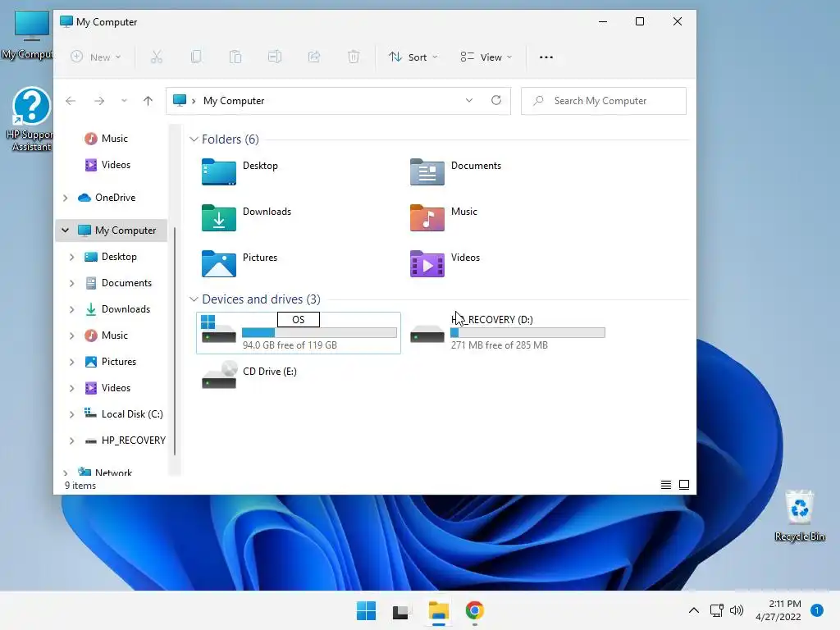This screenshot has height=630, width=840.
Task: Click the Copy icon in toolbar
Action: point(196,57)
